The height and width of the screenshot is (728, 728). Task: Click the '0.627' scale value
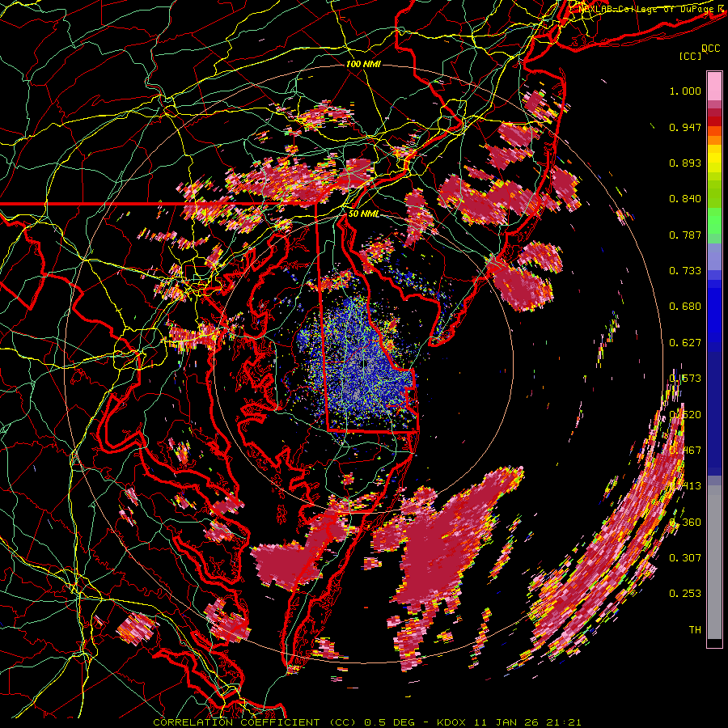pyautogui.click(x=685, y=343)
